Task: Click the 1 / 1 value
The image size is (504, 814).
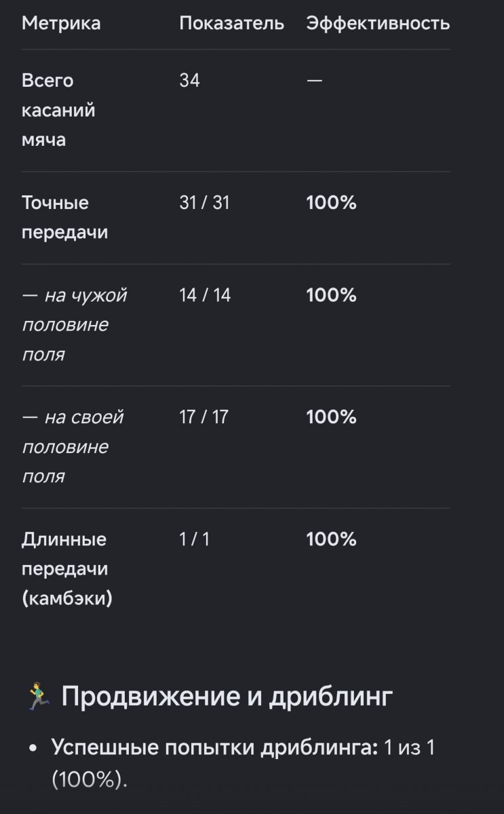Action: click(195, 539)
